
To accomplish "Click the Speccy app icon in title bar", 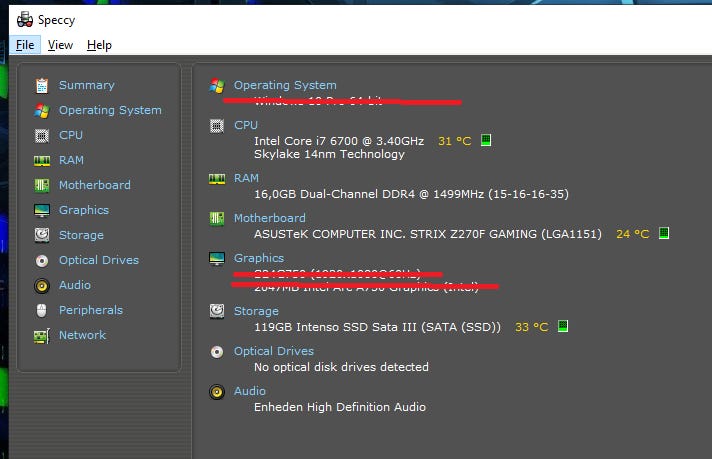I will 25,20.
